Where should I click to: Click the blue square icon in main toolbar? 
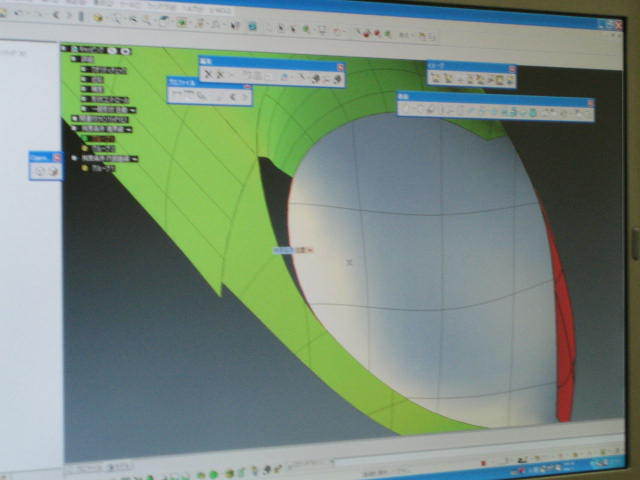(253, 27)
